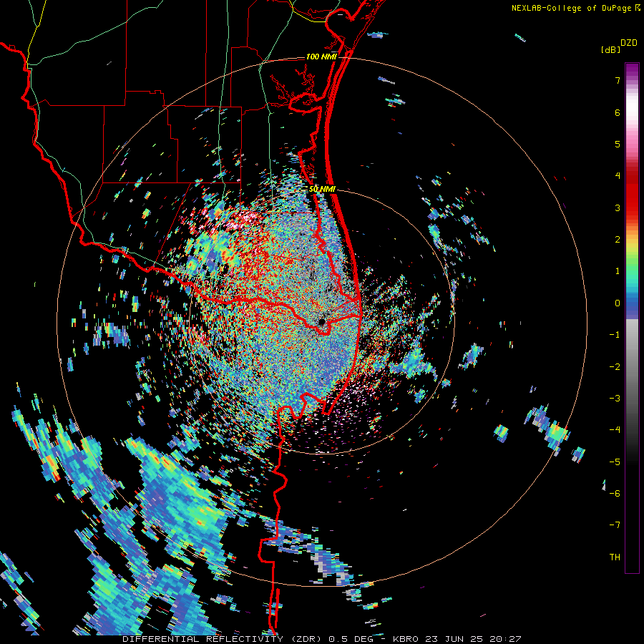Click the 4 value on color scale
Viewport: 644px width, 644px height.
tap(618, 176)
